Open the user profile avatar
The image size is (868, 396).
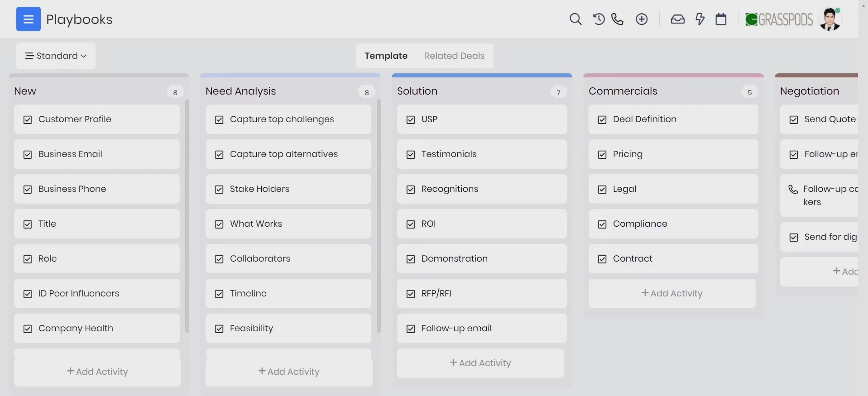tap(830, 19)
